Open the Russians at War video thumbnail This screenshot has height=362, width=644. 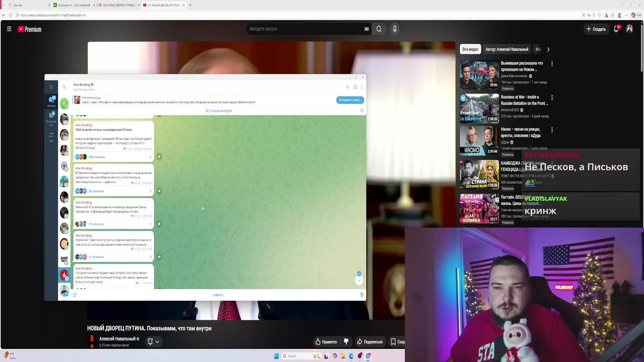pos(479,108)
